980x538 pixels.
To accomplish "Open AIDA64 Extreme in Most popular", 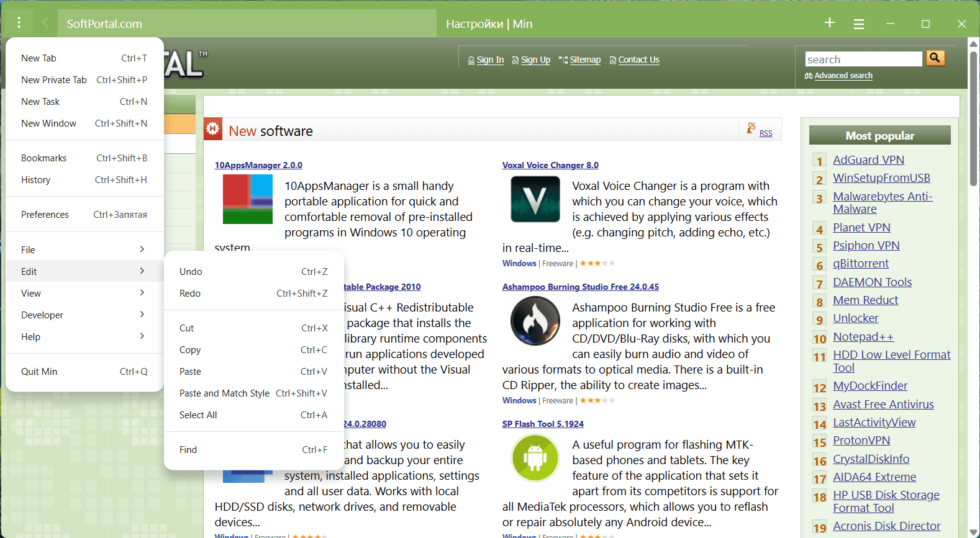I will [x=874, y=477].
